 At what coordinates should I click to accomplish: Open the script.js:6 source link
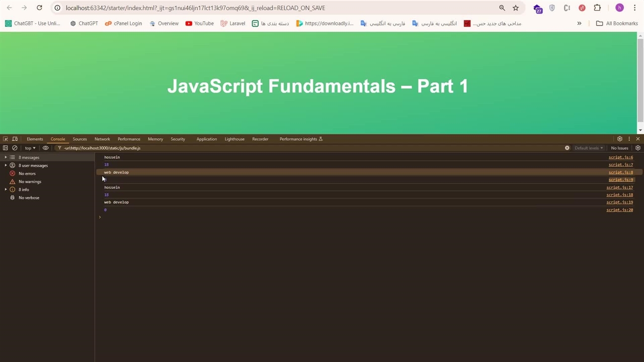click(x=621, y=157)
